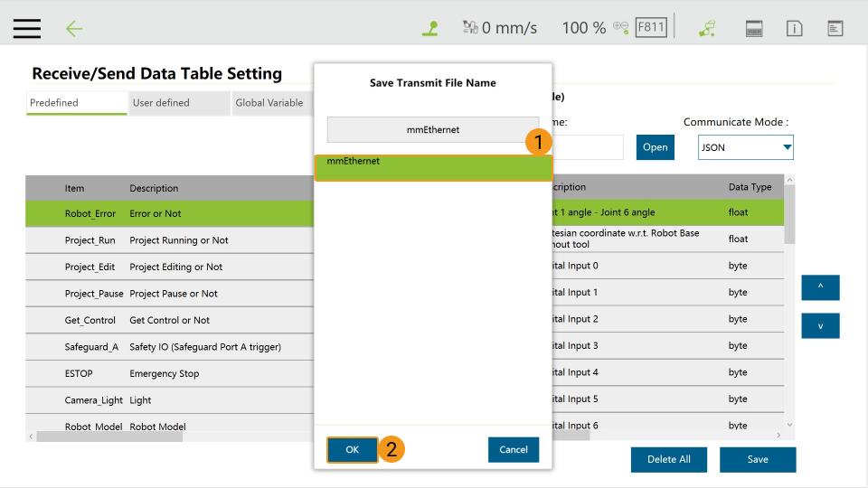Viewport: 868px width, 488px height.
Task: Move item down with the v button
Action: [820, 326]
